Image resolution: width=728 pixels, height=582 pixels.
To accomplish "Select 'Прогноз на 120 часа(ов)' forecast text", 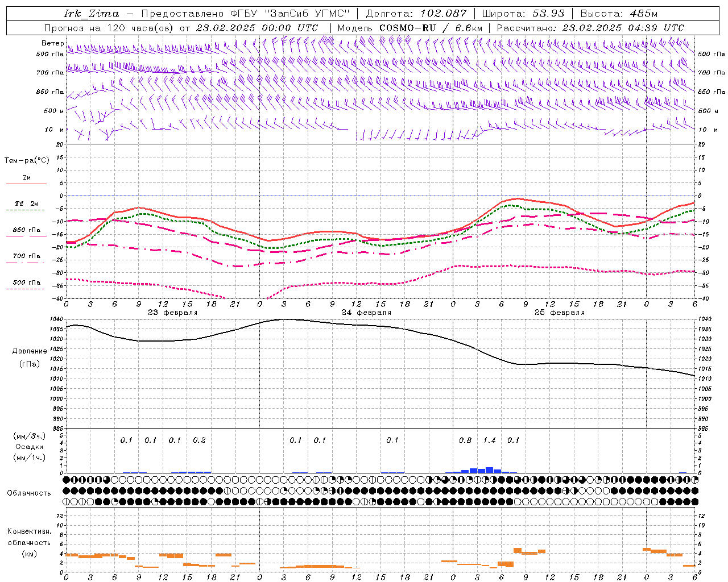I will tap(109, 28).
